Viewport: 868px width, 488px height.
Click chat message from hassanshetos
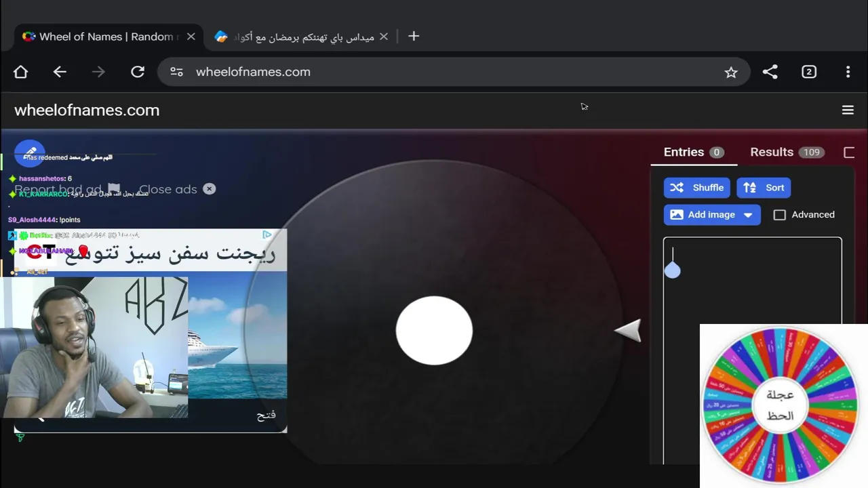40,178
